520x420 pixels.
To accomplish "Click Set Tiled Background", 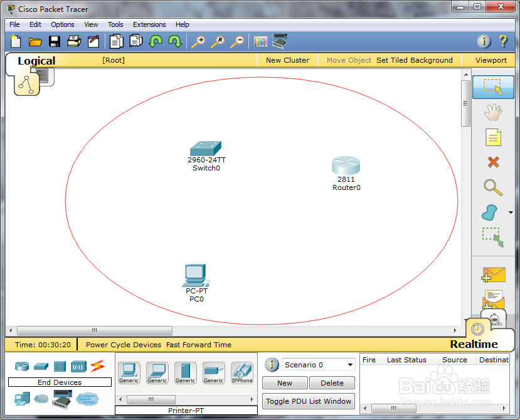I will point(414,60).
